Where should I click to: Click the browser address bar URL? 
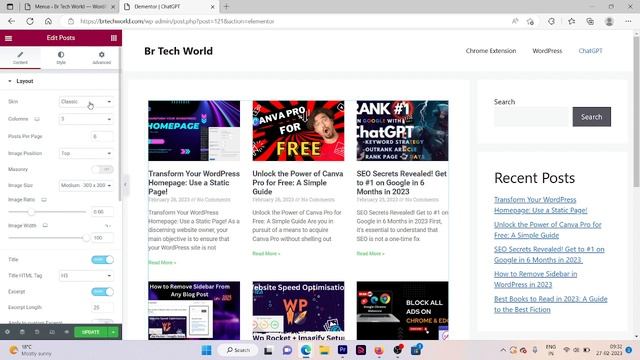click(177, 21)
